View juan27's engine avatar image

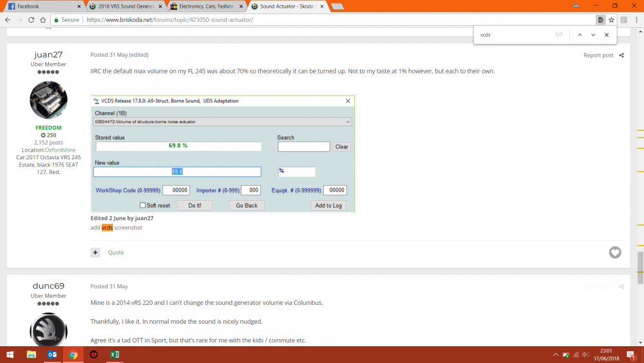click(x=48, y=100)
